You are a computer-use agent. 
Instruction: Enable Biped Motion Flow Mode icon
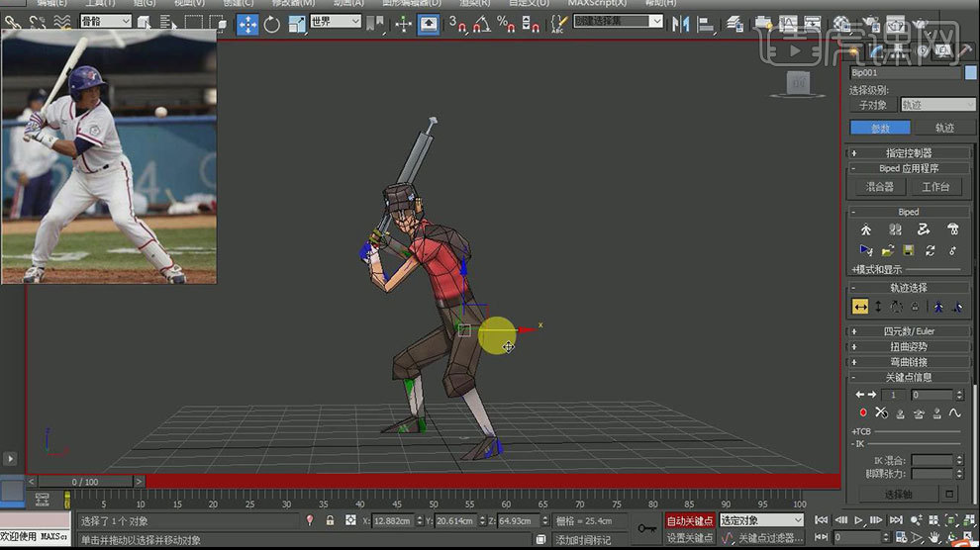pyautogui.click(x=924, y=229)
